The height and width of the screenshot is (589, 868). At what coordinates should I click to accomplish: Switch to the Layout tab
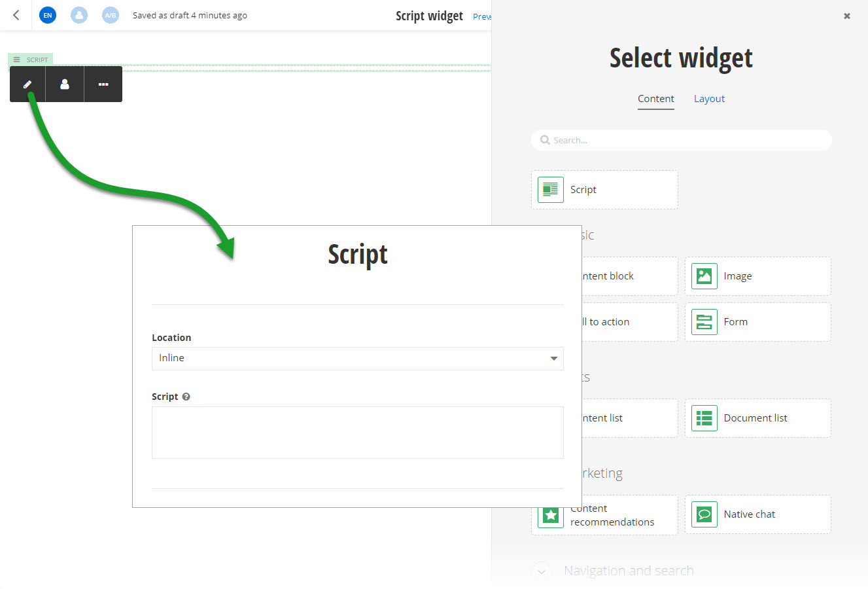pos(709,99)
